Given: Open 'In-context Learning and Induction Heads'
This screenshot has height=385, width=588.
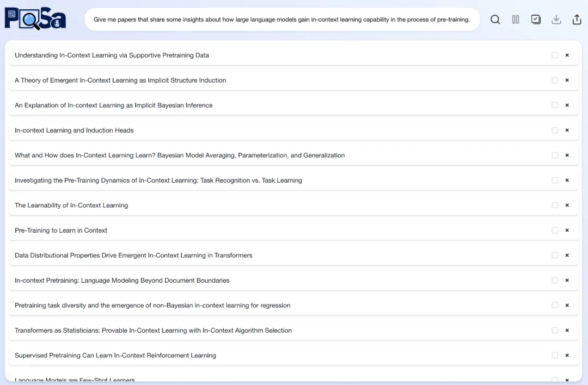Looking at the screenshot, I should [x=74, y=131].
